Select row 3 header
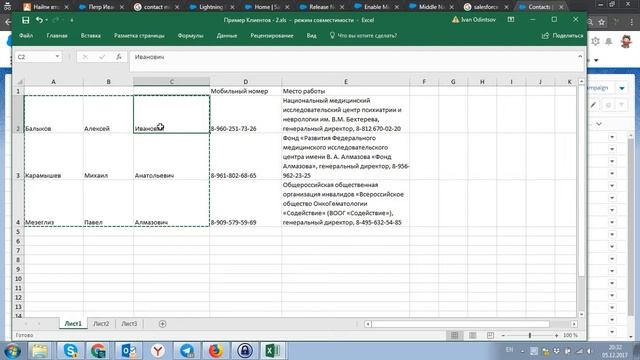This screenshot has width=640, height=360. click(x=18, y=157)
